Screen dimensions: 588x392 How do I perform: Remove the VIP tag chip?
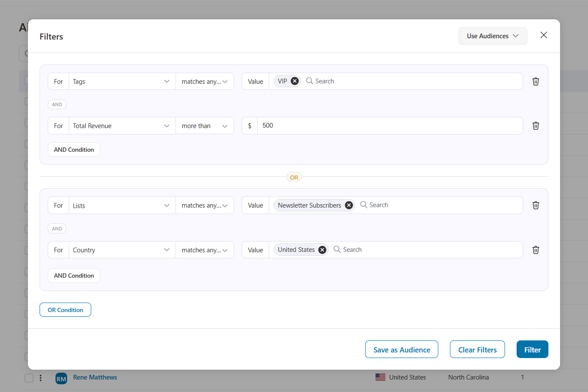click(x=295, y=81)
